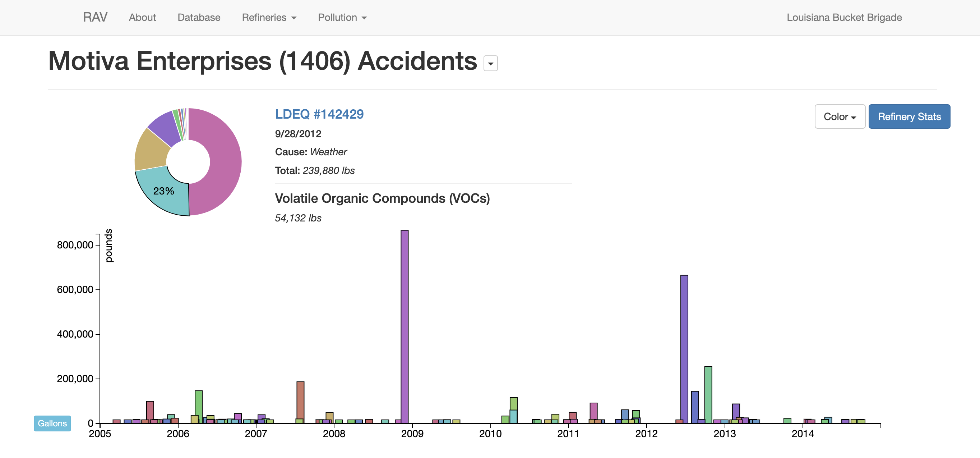Go to the About page
This screenshot has width=980, height=458.
click(142, 18)
